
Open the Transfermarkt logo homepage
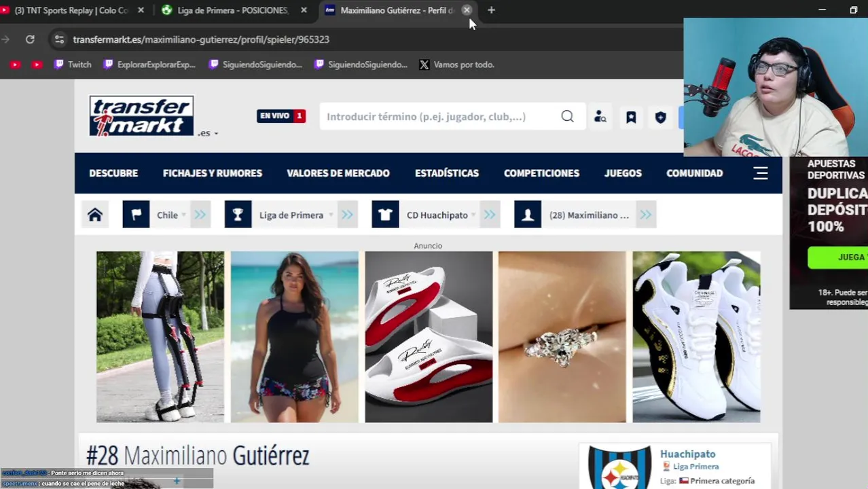141,115
